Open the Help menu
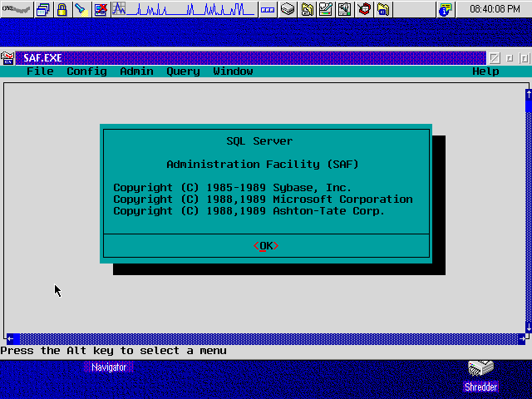This screenshot has height=399, width=532. click(485, 71)
